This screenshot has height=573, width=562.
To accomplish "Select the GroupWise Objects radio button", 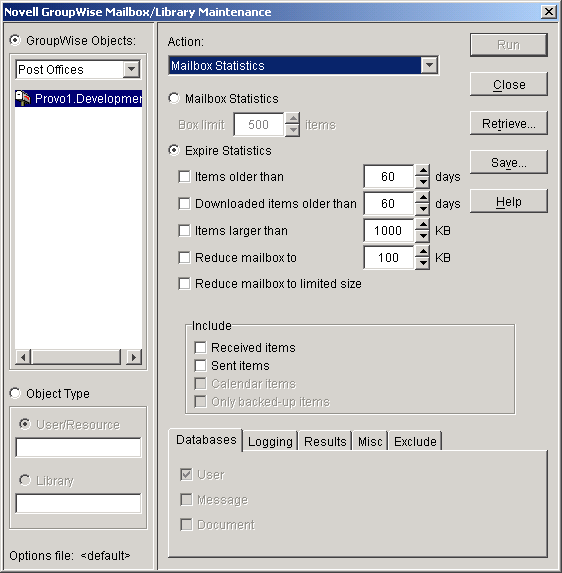I will (x=15, y=40).
